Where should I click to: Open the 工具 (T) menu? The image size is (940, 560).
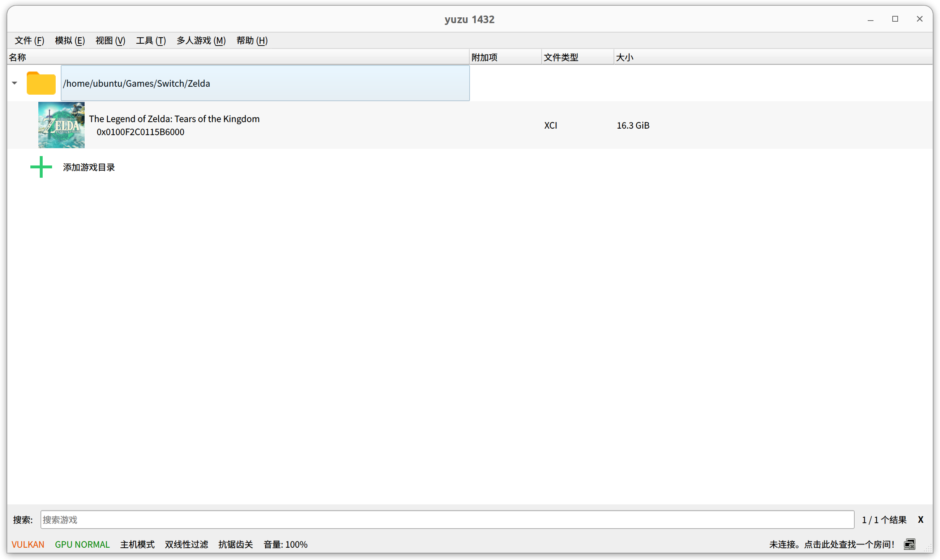pos(151,40)
